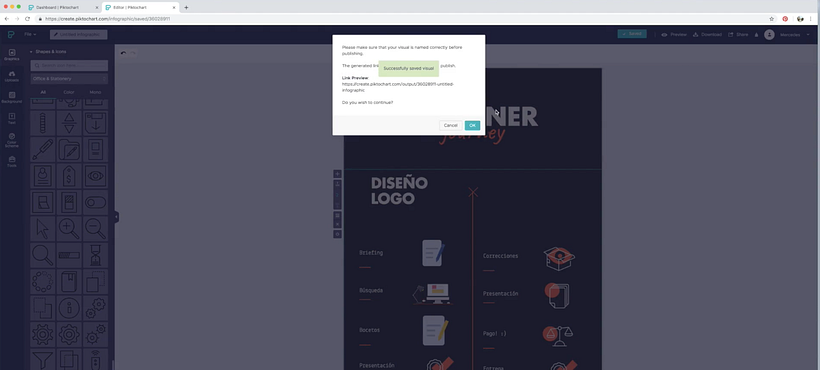This screenshot has width=820, height=370.
Task: Open the notifications bell
Action: coord(756,35)
